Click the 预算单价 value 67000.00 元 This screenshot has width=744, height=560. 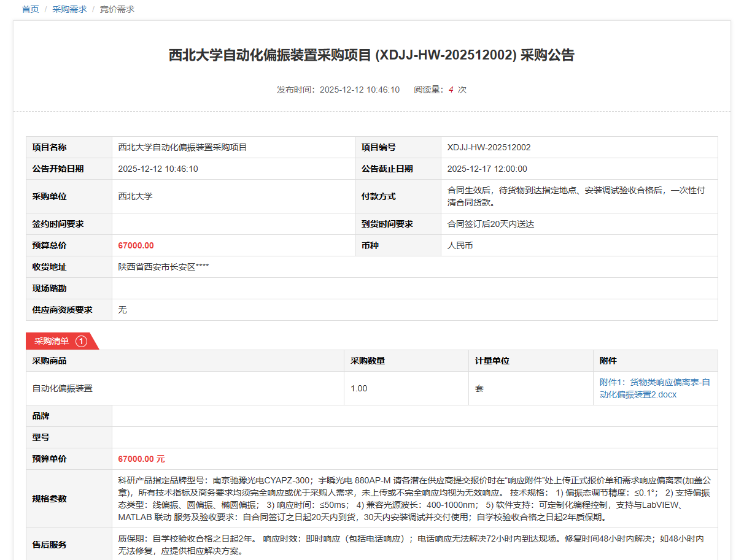[x=141, y=459]
